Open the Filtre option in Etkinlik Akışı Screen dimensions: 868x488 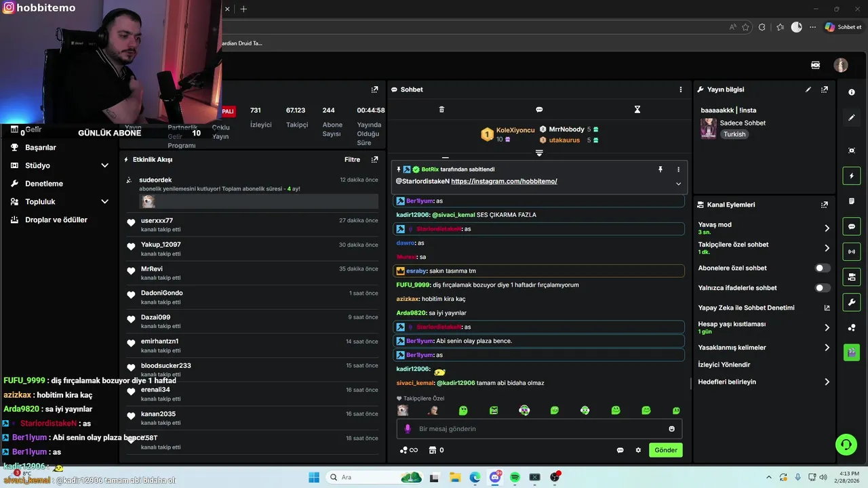coord(352,160)
